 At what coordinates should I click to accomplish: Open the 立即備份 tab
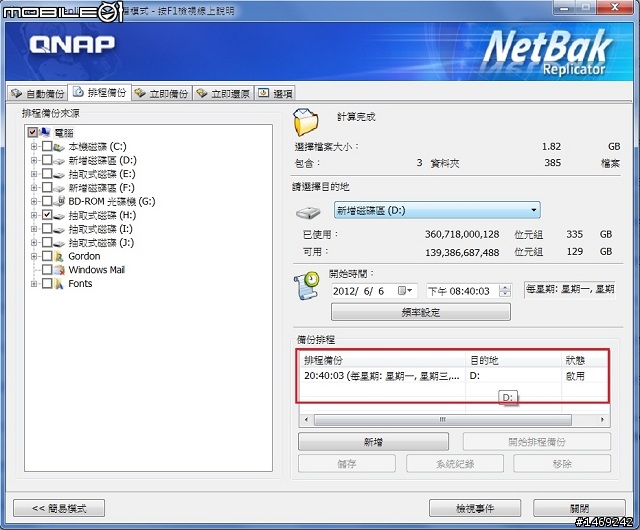(x=162, y=94)
